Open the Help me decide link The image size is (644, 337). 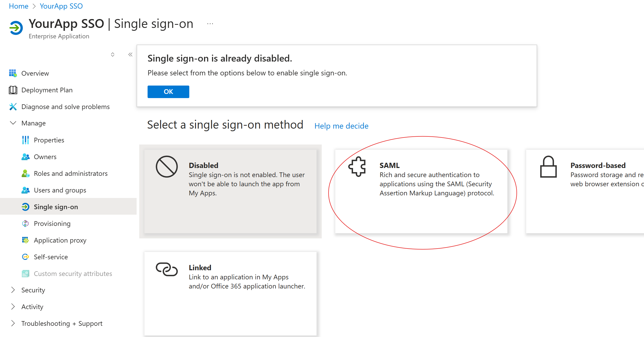(341, 126)
